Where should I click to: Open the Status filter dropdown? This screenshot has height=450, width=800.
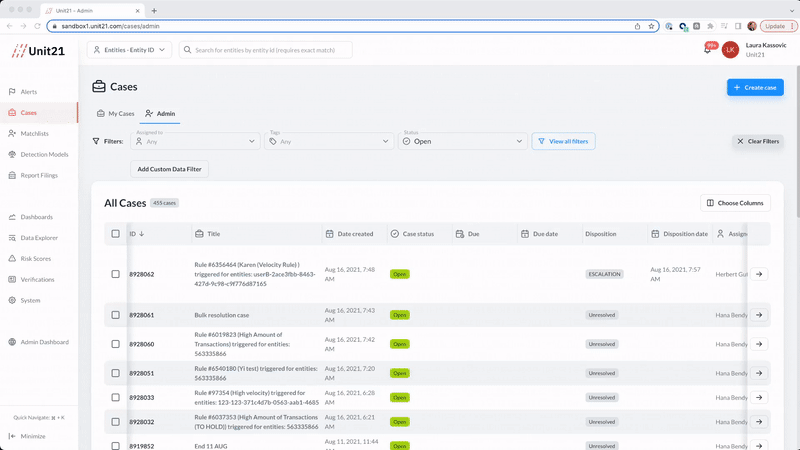click(461, 142)
